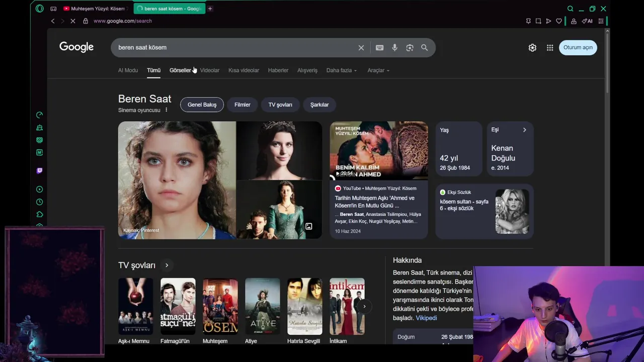This screenshot has width=644, height=362.
Task: Open the Easy Setup settings panel
Action: [x=601, y=21]
